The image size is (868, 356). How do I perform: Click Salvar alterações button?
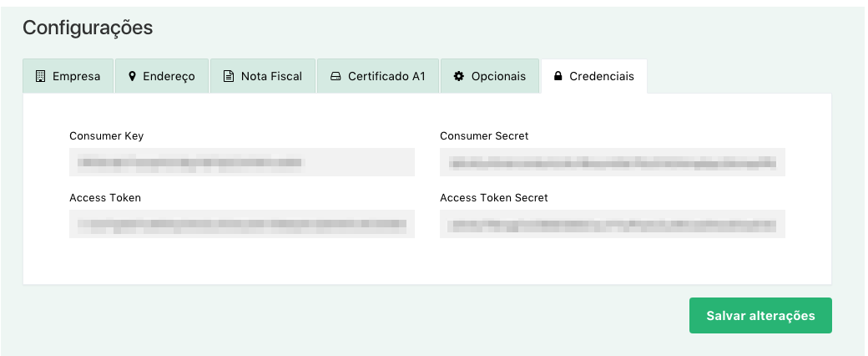(760, 316)
